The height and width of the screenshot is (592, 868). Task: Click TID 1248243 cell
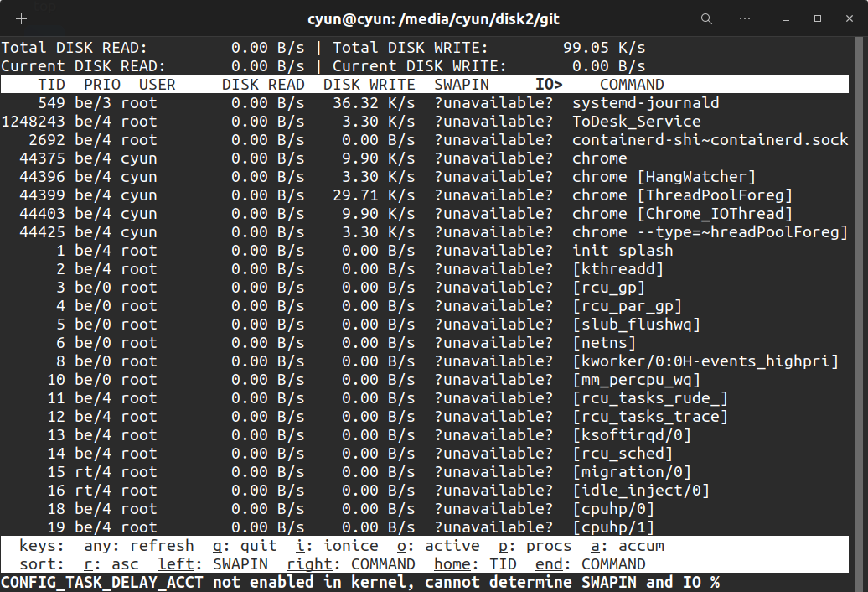(x=34, y=122)
